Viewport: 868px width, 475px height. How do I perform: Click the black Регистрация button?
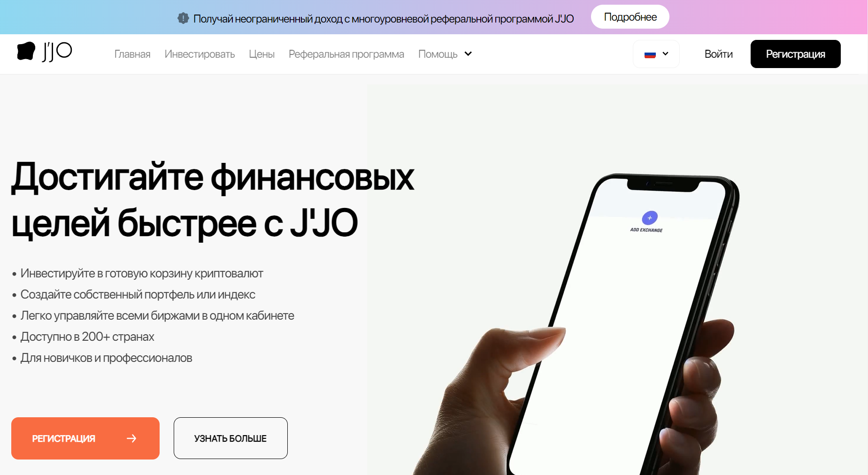coord(795,54)
